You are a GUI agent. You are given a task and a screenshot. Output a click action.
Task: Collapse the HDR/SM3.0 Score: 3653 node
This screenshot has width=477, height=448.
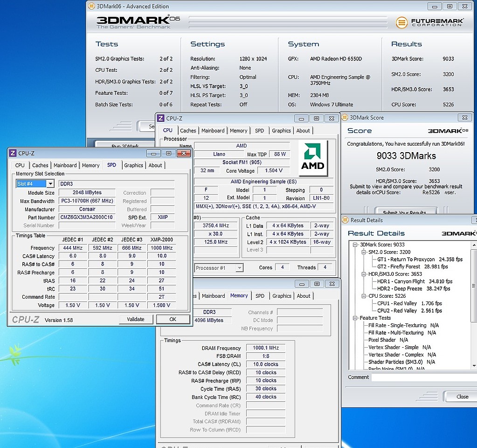coord(363,274)
